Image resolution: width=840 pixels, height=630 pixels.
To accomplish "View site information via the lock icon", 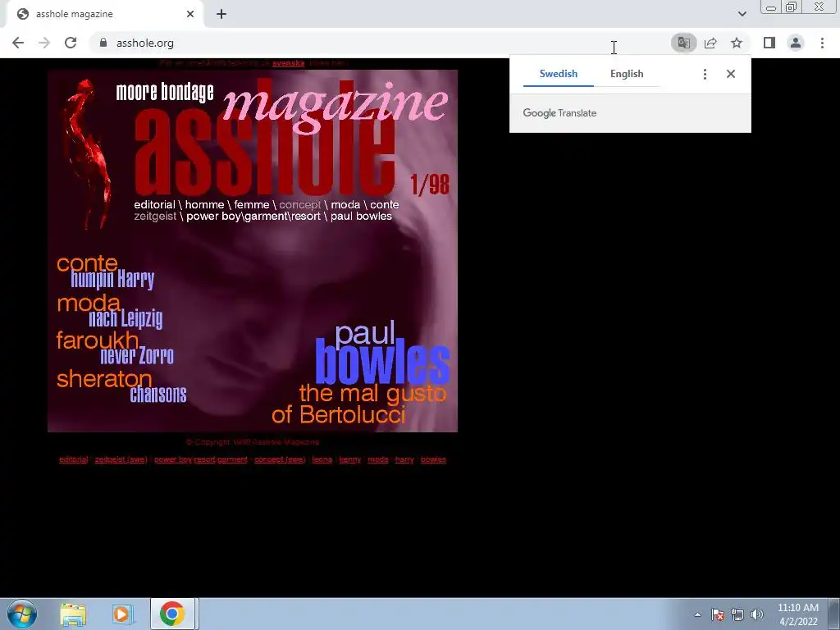I will point(103,43).
